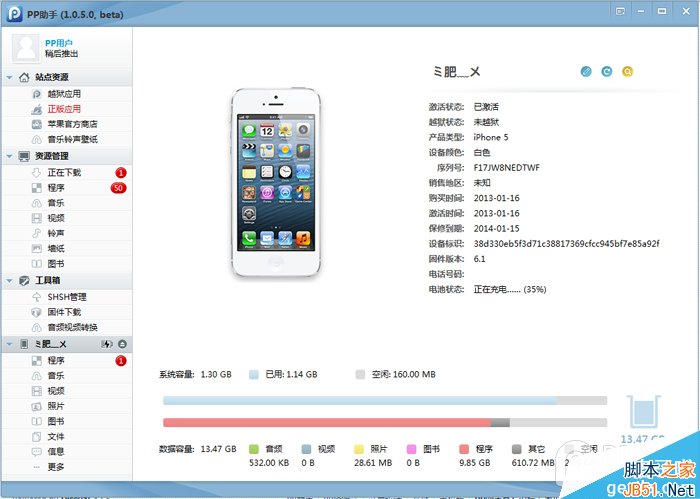
Task: Collapse the 站点资源 section
Action: pyautogui.click(x=9, y=77)
